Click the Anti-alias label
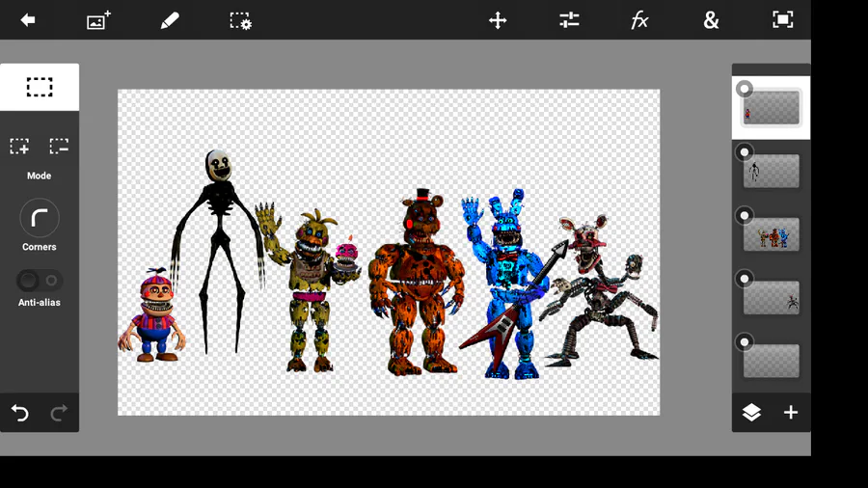The width and height of the screenshot is (868, 488). (40, 302)
